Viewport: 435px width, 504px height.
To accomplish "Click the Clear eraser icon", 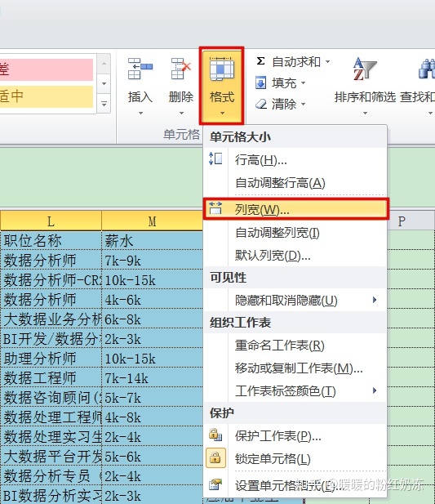I will point(261,104).
